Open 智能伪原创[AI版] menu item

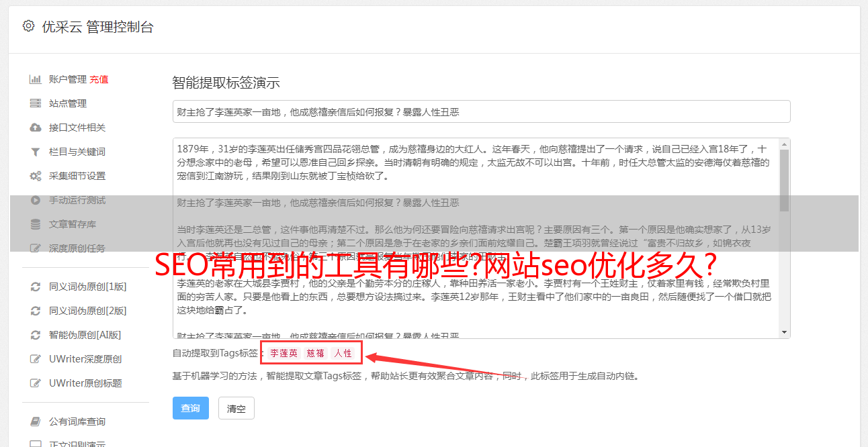click(85, 335)
